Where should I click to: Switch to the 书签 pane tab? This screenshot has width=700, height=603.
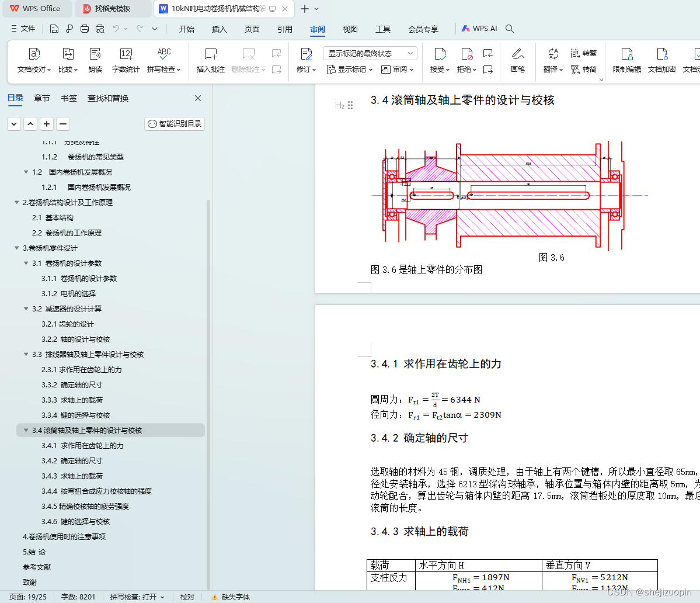point(69,98)
